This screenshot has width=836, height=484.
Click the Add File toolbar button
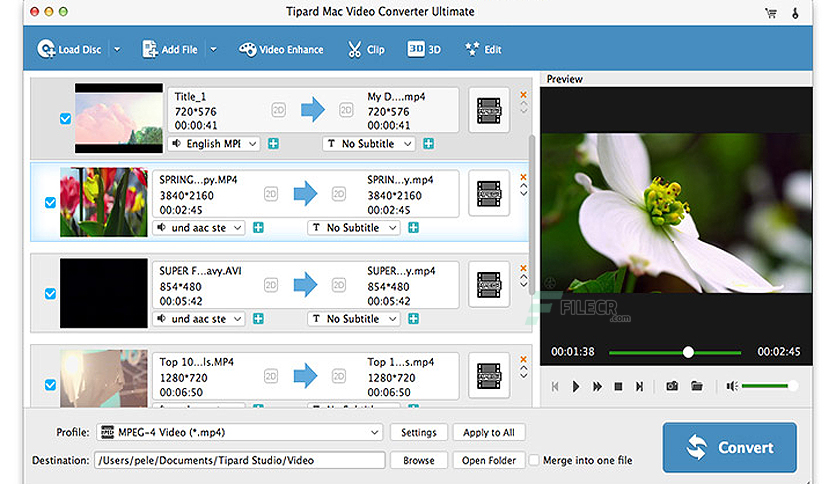point(170,50)
